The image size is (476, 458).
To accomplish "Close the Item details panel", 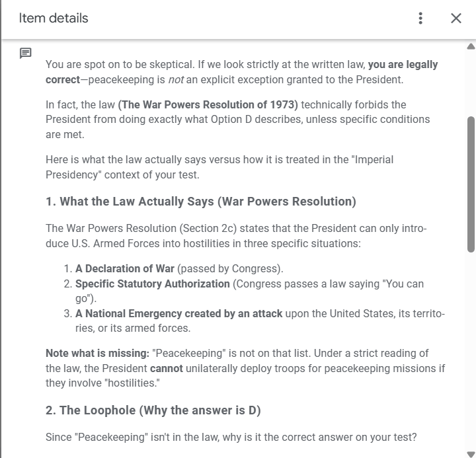I will tap(456, 19).
